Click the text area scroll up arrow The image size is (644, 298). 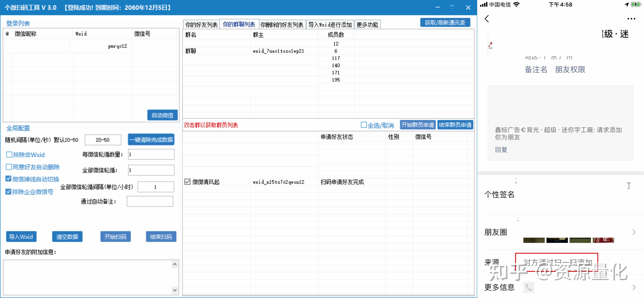point(175,264)
